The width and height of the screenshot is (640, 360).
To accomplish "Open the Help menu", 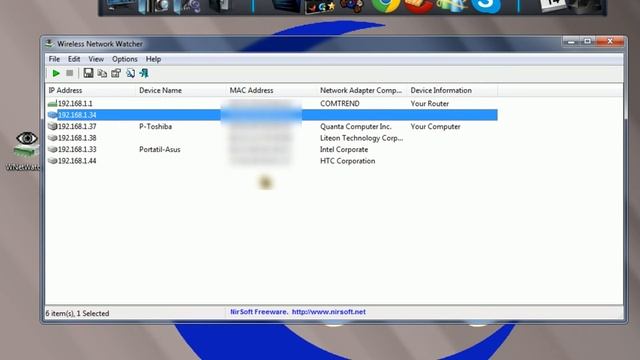I will coord(153,59).
